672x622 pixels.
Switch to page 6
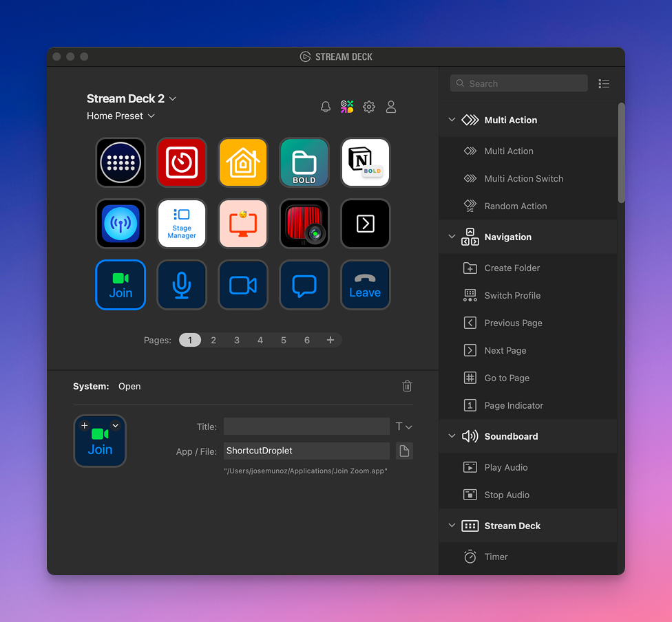click(x=306, y=339)
